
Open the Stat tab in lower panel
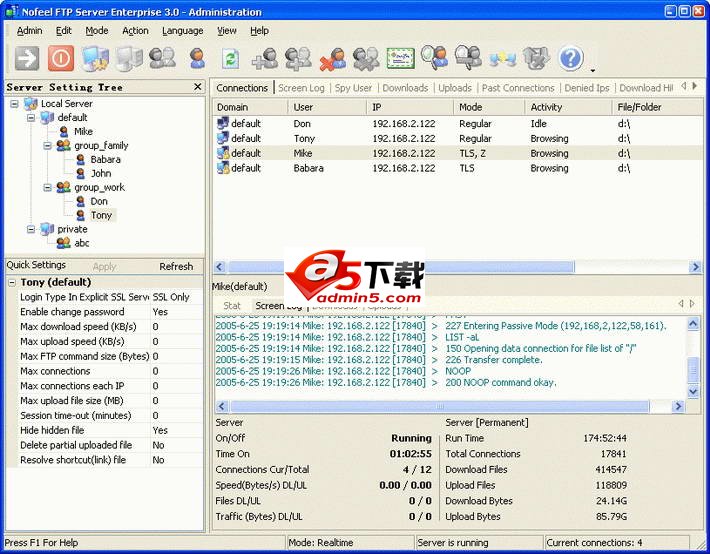pos(232,305)
